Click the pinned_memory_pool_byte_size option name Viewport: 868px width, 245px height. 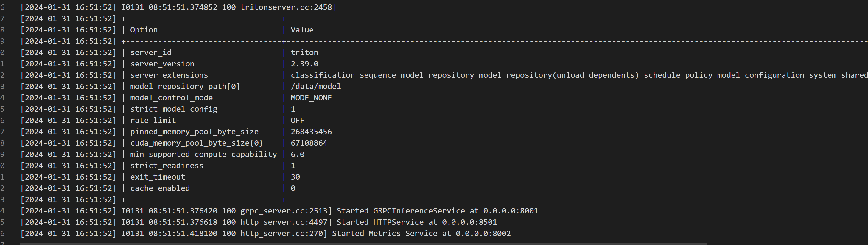click(x=195, y=132)
